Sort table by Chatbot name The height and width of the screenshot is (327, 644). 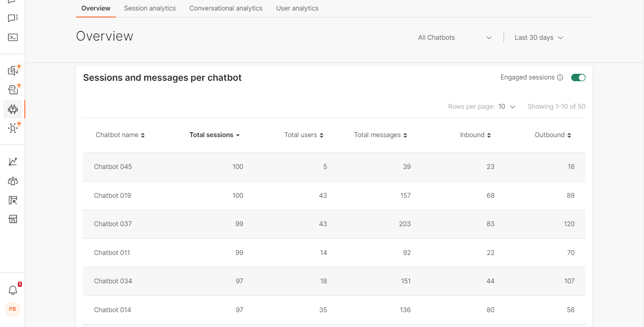pos(120,135)
